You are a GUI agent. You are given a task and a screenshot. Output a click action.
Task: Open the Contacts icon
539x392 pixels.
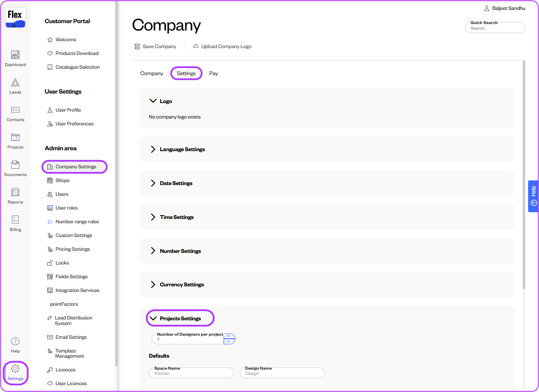pos(15,113)
